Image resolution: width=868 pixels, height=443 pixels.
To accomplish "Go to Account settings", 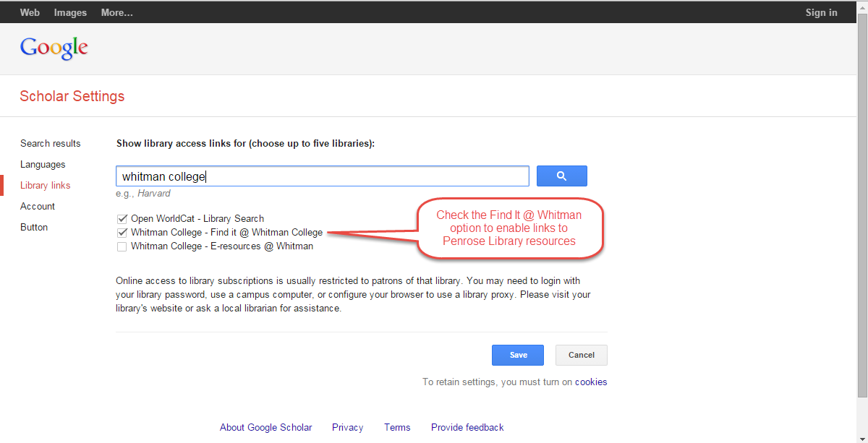I will coord(38,206).
